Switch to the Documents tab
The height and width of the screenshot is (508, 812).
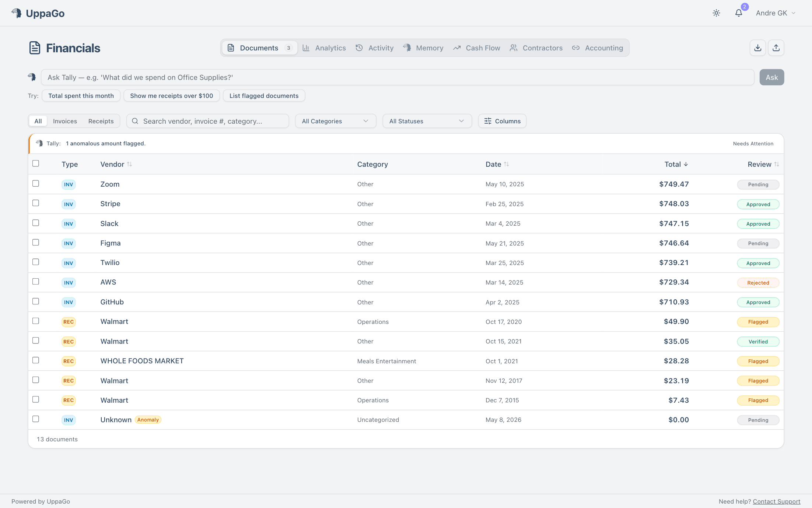[x=260, y=48]
